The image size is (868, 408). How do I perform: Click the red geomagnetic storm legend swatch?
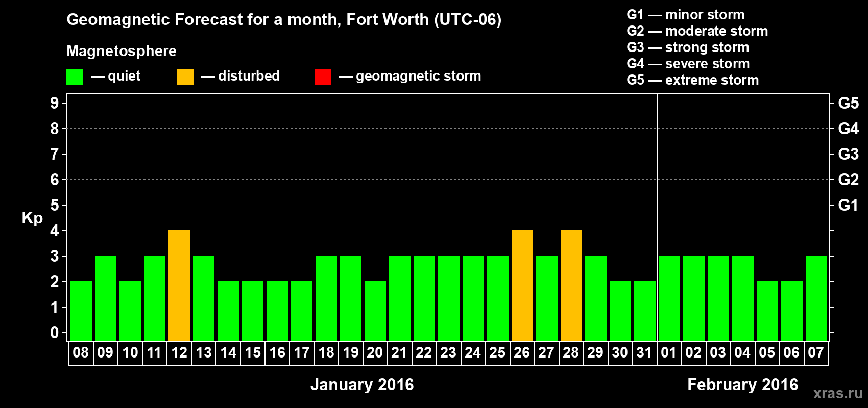tap(323, 77)
